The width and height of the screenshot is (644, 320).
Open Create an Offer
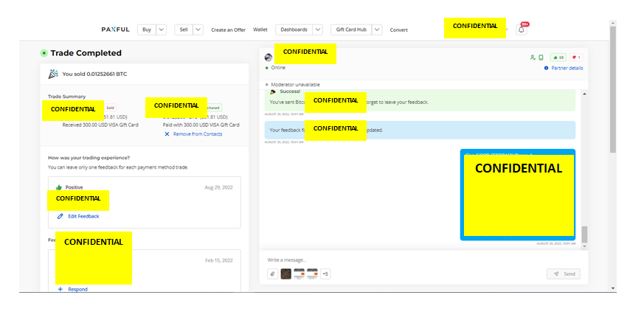(229, 30)
